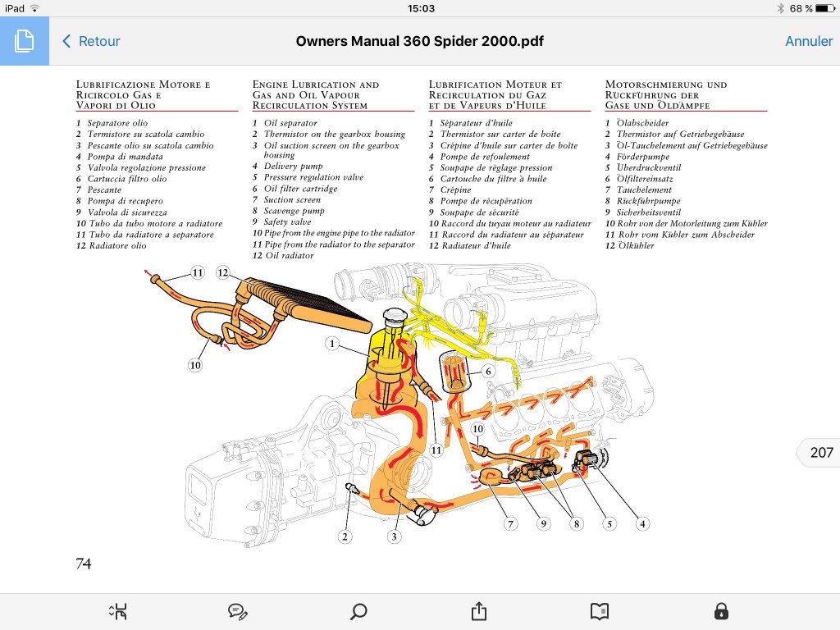
Task: Tap the page 207 indicator tab
Action: [819, 453]
